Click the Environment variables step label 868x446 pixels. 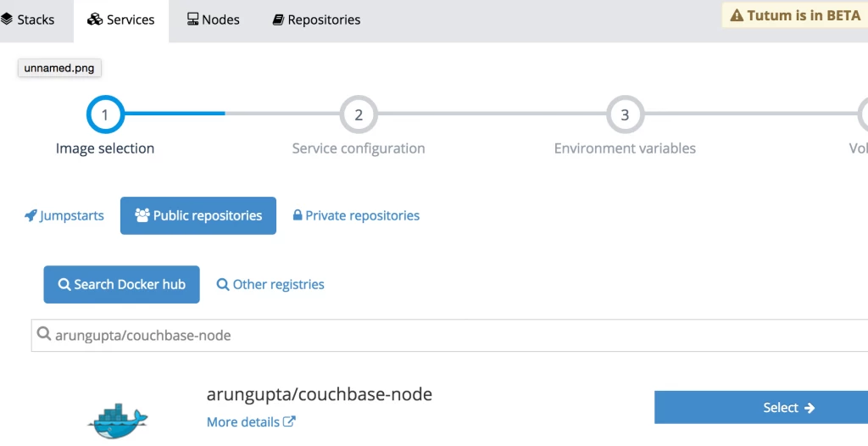click(625, 148)
